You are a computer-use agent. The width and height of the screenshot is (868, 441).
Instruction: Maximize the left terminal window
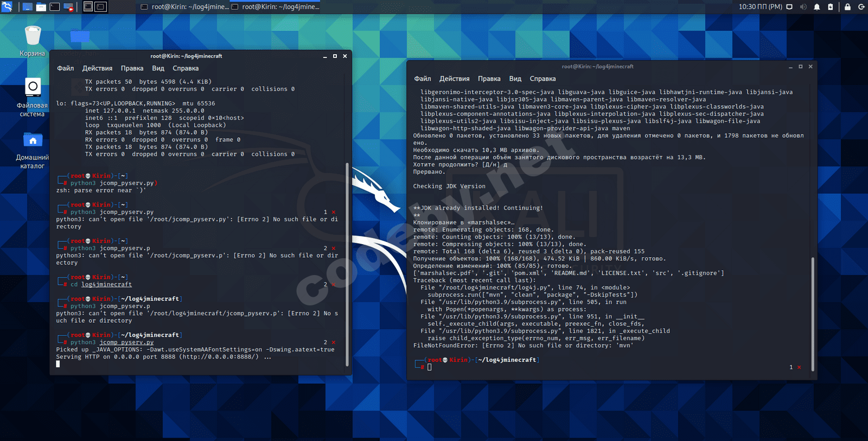point(335,56)
